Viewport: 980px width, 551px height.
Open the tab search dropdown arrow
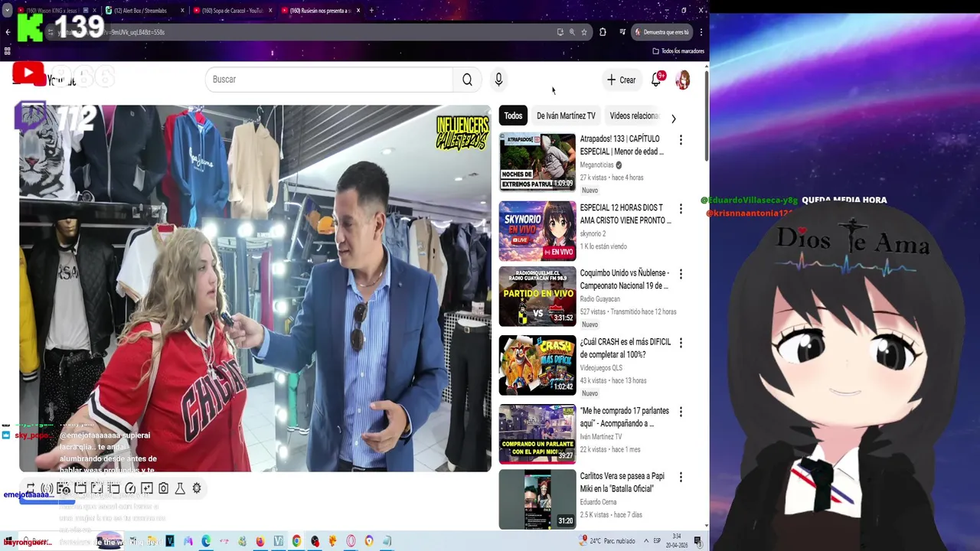pyautogui.click(x=7, y=11)
